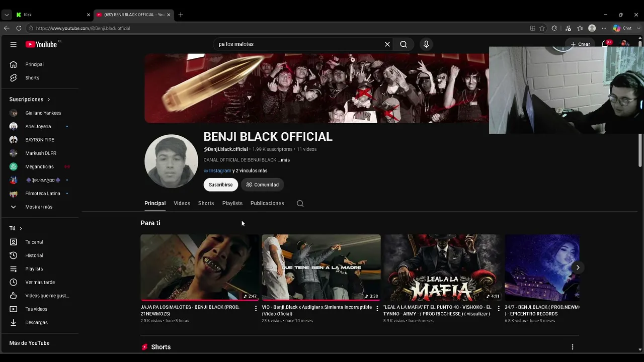Image resolution: width=644 pixels, height=362 pixels.
Task: Open the YouTube hamburger guide menu
Action: tap(14, 44)
